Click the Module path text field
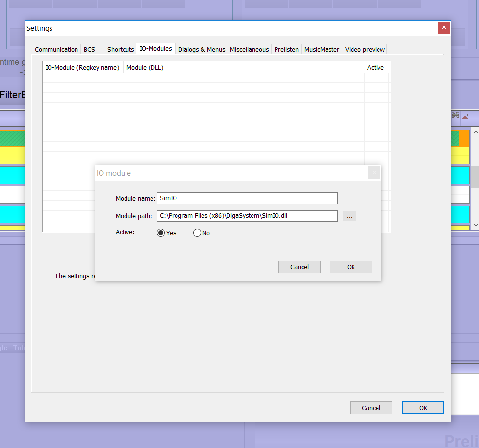 point(247,216)
